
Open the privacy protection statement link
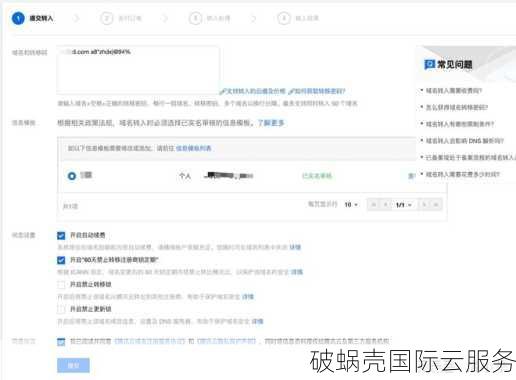pyautogui.click(x=226, y=341)
